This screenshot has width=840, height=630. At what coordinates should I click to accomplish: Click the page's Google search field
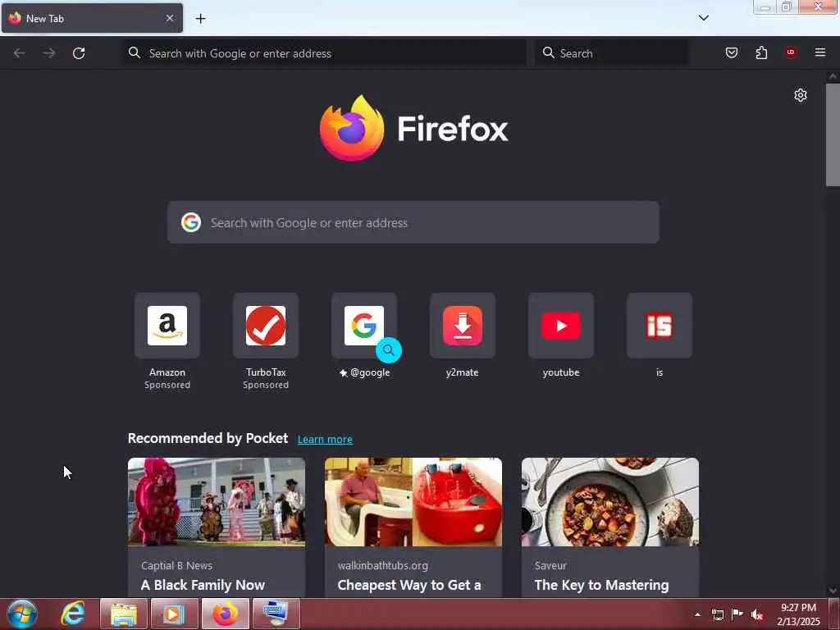coord(413,222)
